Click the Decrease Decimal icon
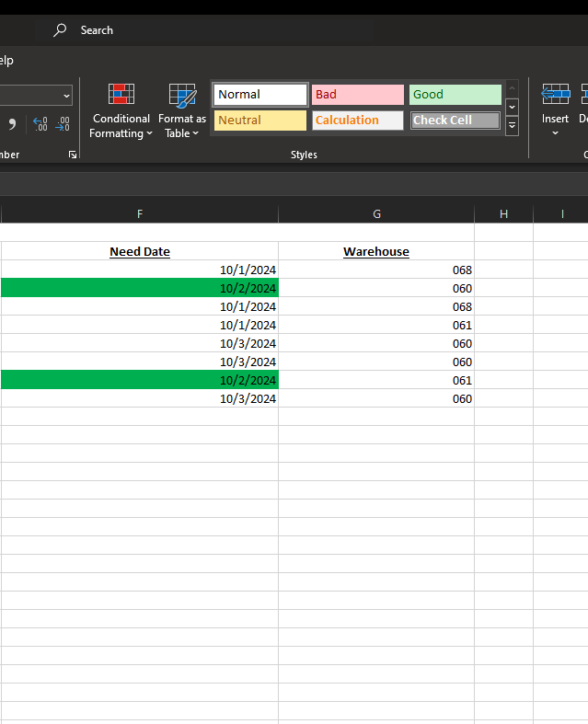The width and height of the screenshot is (588, 724). pyautogui.click(x=63, y=124)
